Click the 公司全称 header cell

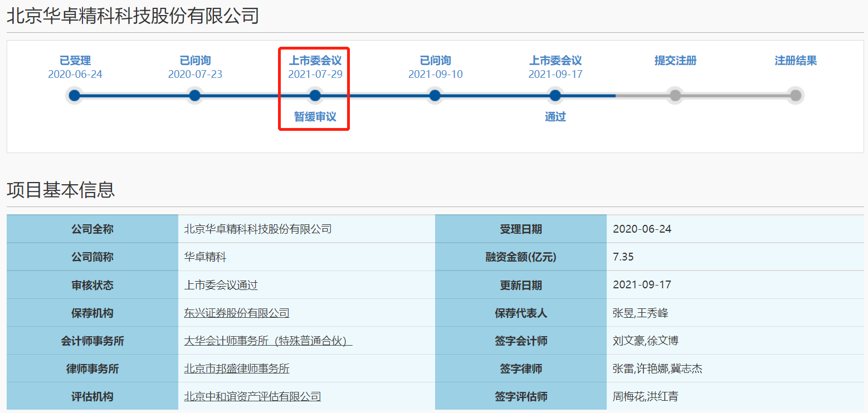pyautogui.click(x=92, y=229)
